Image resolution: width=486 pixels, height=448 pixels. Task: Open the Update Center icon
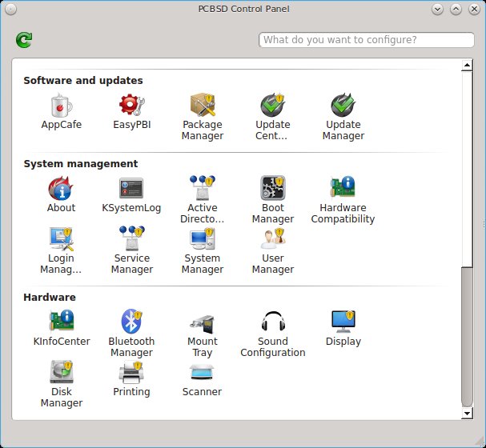coord(273,117)
